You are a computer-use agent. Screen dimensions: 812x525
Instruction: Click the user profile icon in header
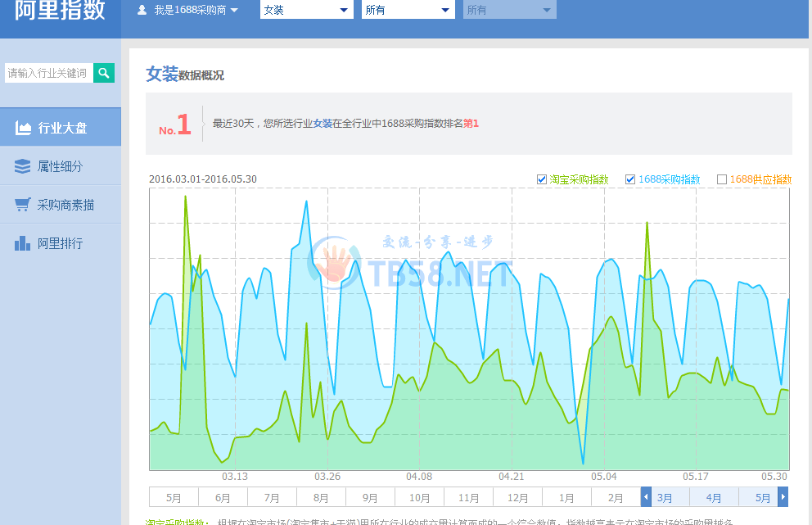click(142, 10)
